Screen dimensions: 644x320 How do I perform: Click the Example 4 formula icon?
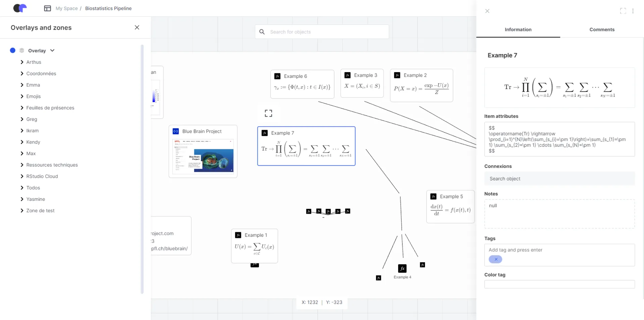pyautogui.click(x=402, y=269)
